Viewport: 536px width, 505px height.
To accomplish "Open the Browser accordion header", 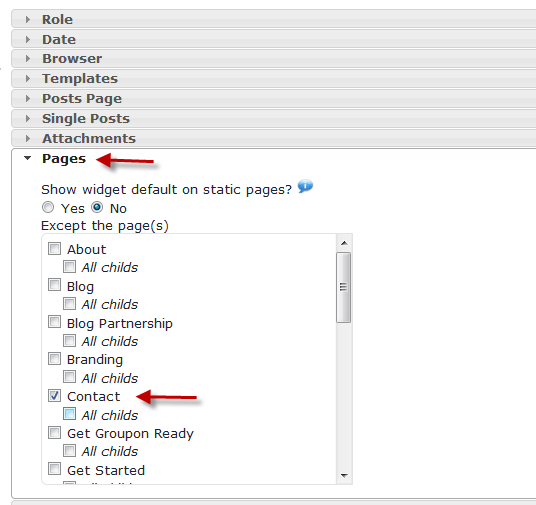I will coord(273,58).
